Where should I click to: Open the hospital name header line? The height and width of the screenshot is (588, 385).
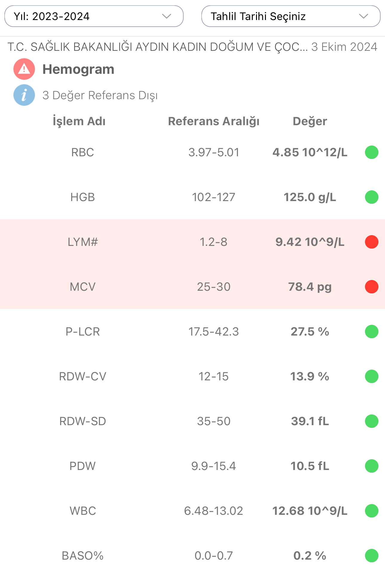pos(158,47)
